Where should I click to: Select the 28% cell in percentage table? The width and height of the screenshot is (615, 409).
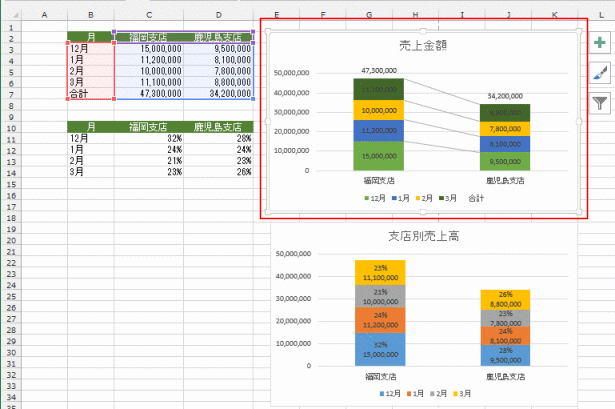(x=218, y=138)
